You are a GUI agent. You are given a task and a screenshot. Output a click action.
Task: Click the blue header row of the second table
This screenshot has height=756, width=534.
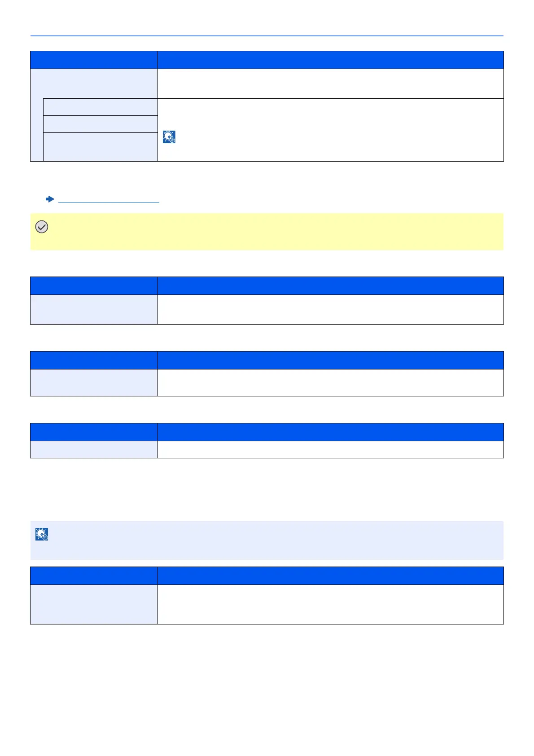267,286
